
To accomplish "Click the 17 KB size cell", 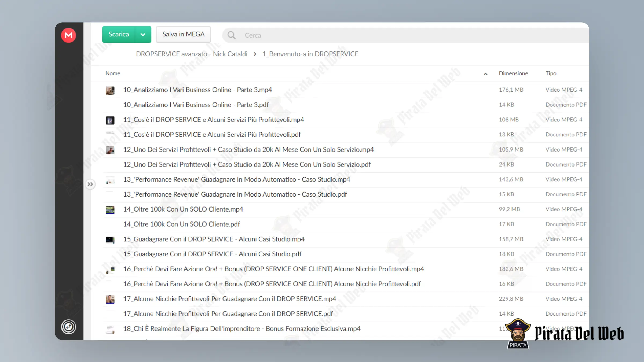I will tap(506, 224).
